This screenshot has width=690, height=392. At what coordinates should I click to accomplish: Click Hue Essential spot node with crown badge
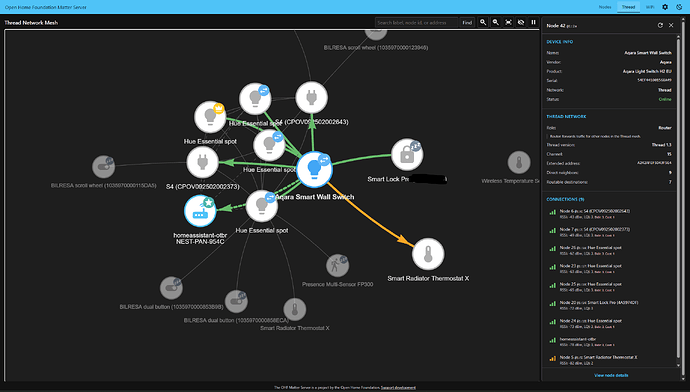pyautogui.click(x=210, y=117)
